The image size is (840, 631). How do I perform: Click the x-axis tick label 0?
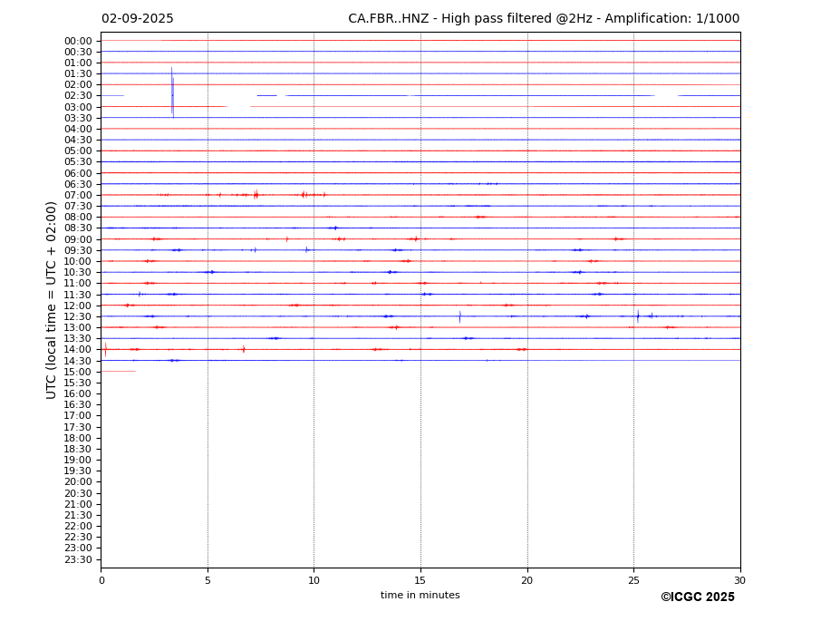[101, 580]
